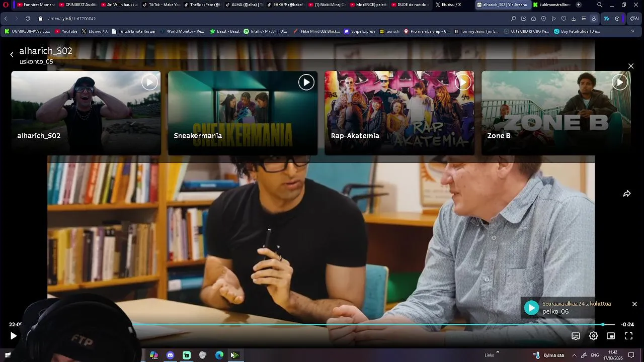Image resolution: width=644 pixels, height=362 pixels.
Task: Open the alharich_S02 thumbnail
Action: 86,113
